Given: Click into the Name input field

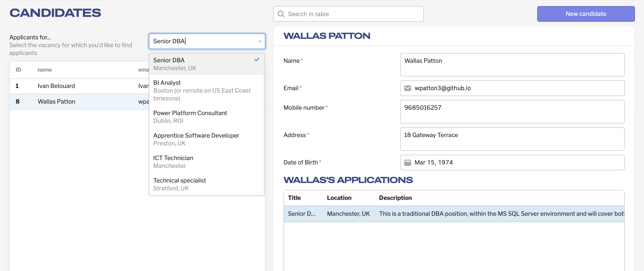Looking at the screenshot, I should [512, 65].
